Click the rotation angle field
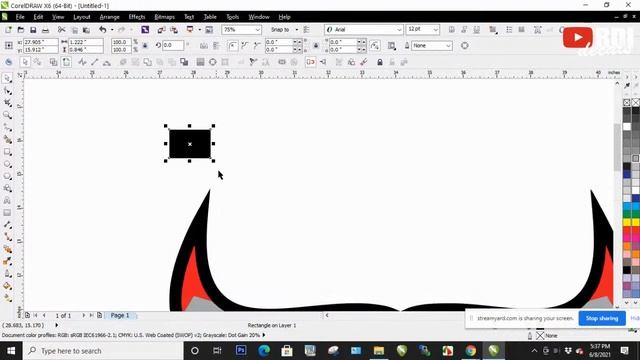The image size is (640, 360). tap(173, 46)
